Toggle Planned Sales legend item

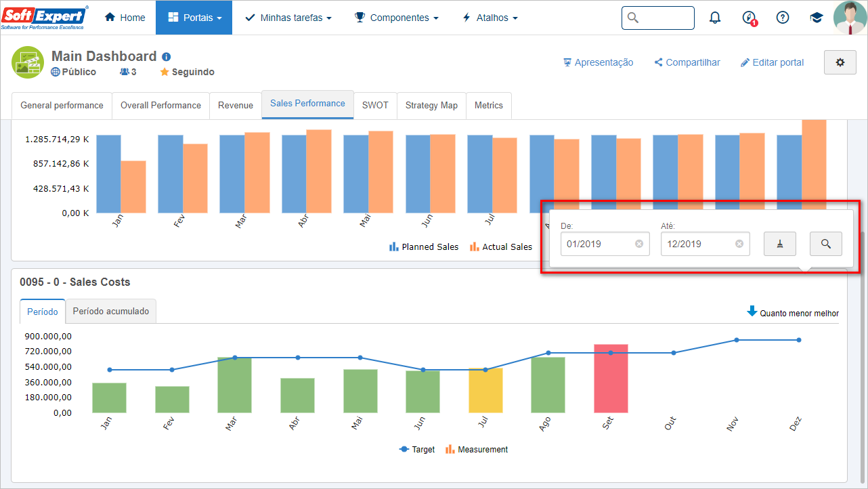pyautogui.click(x=424, y=247)
